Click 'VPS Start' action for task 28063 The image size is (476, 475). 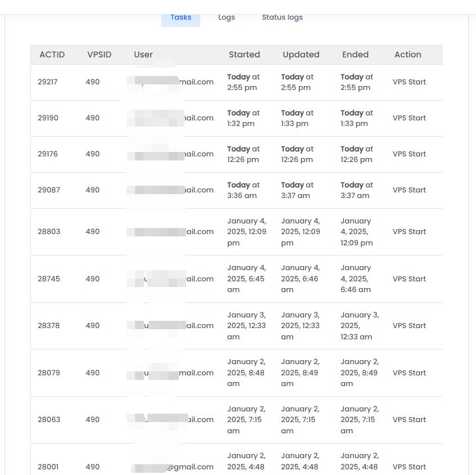click(409, 419)
